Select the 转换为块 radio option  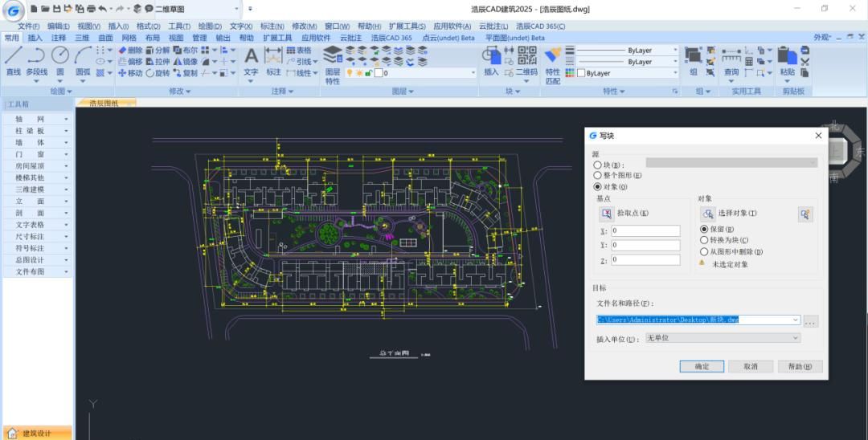tap(705, 240)
